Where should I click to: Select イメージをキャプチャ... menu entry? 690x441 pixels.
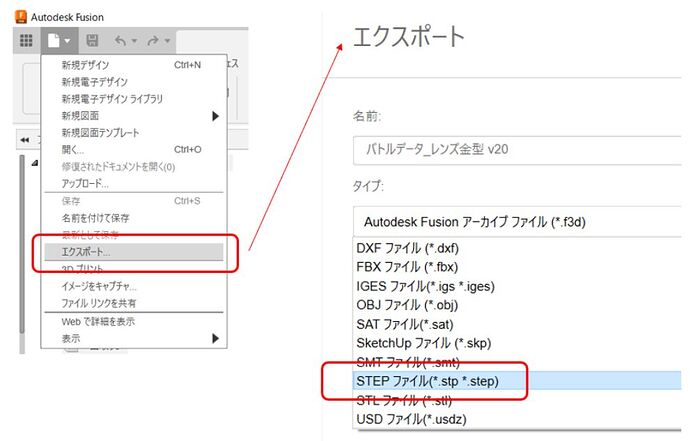134,287
